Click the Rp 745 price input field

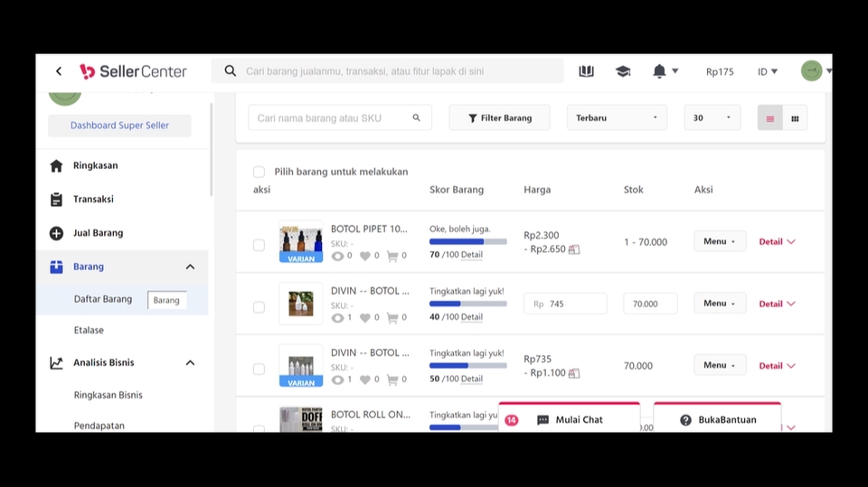(565, 304)
